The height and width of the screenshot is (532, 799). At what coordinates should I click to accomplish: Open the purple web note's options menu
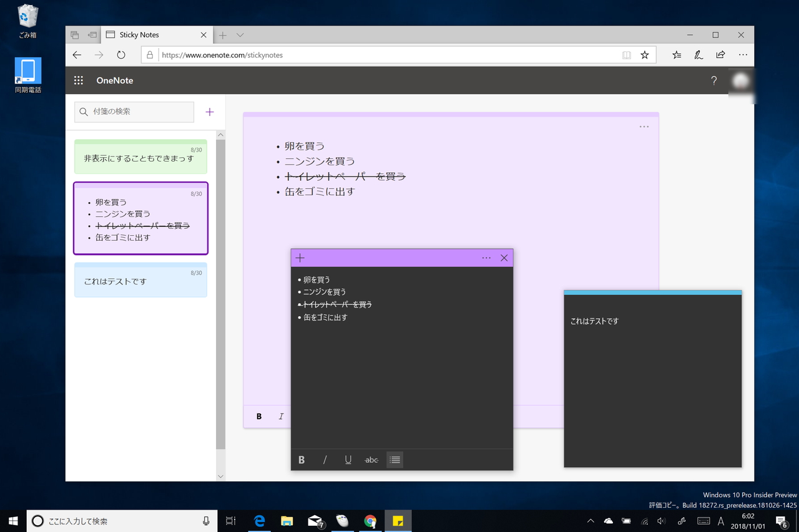click(644, 127)
